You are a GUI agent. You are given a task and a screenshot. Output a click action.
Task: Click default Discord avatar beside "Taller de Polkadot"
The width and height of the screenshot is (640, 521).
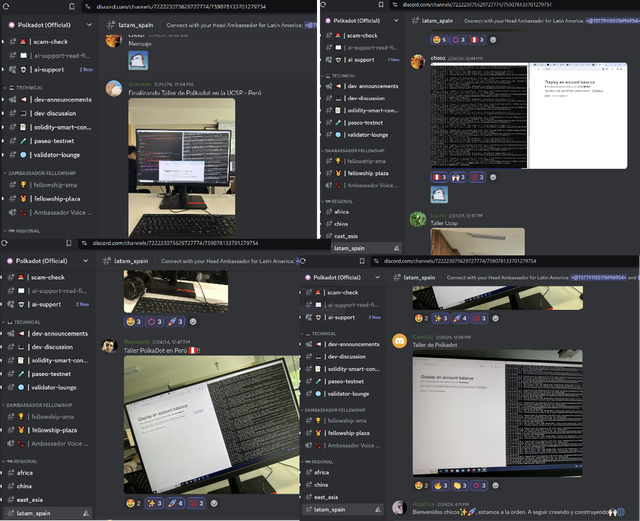coord(400,341)
